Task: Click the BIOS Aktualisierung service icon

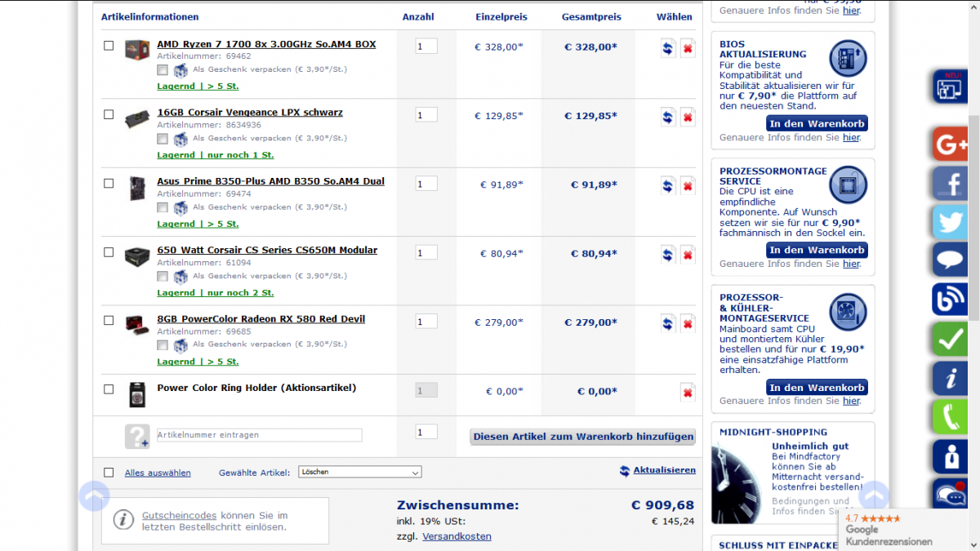Action: pyautogui.click(x=848, y=59)
